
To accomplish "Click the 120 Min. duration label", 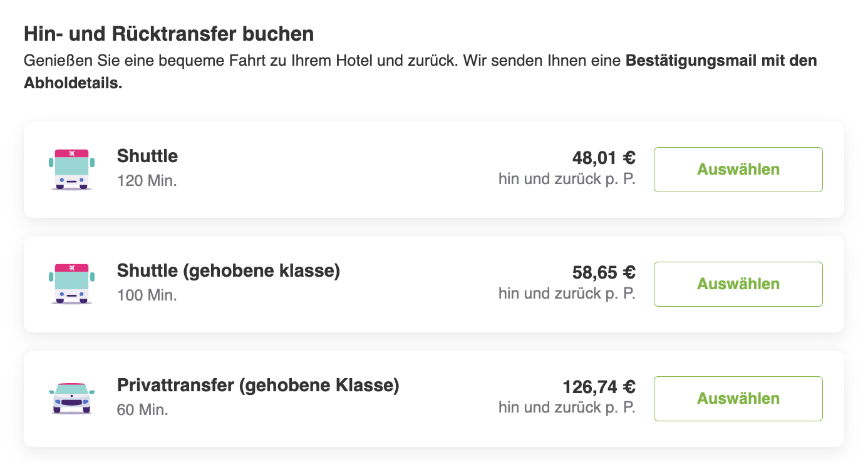I will click(147, 182).
